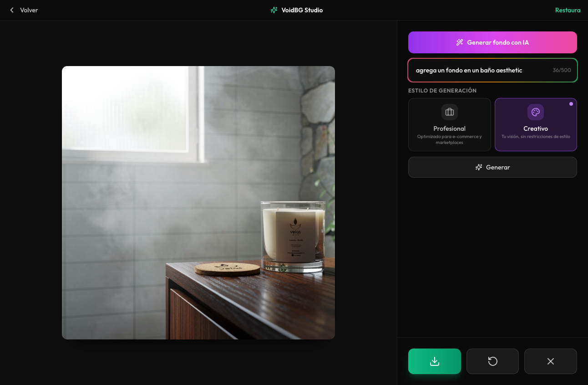The height and width of the screenshot is (385, 588).
Task: Click the green Restaura link
Action: click(x=568, y=10)
